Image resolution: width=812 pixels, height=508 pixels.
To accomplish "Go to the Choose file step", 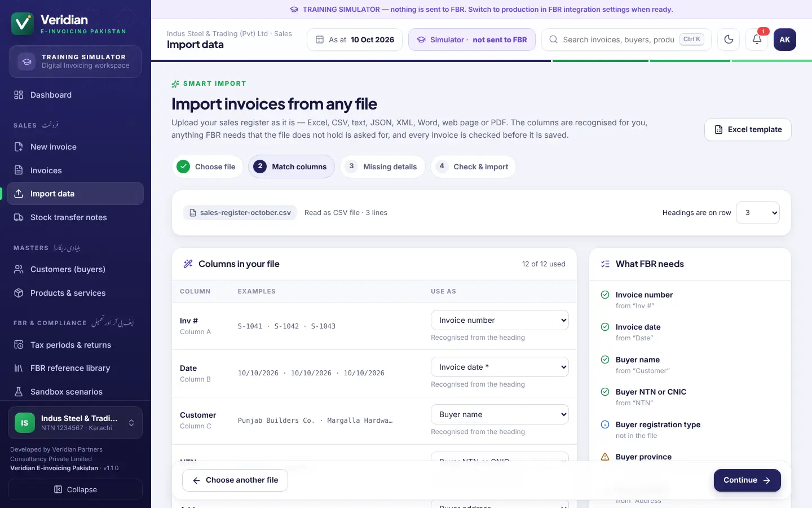I will click(x=207, y=167).
